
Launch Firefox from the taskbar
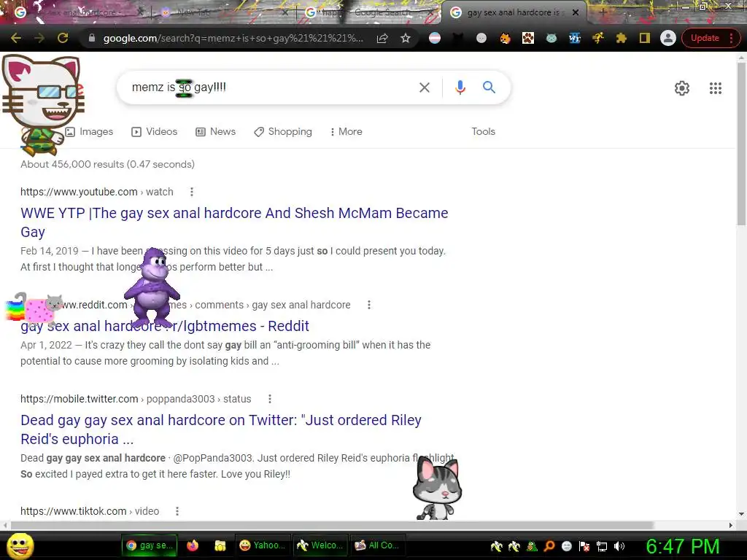pyautogui.click(x=193, y=545)
